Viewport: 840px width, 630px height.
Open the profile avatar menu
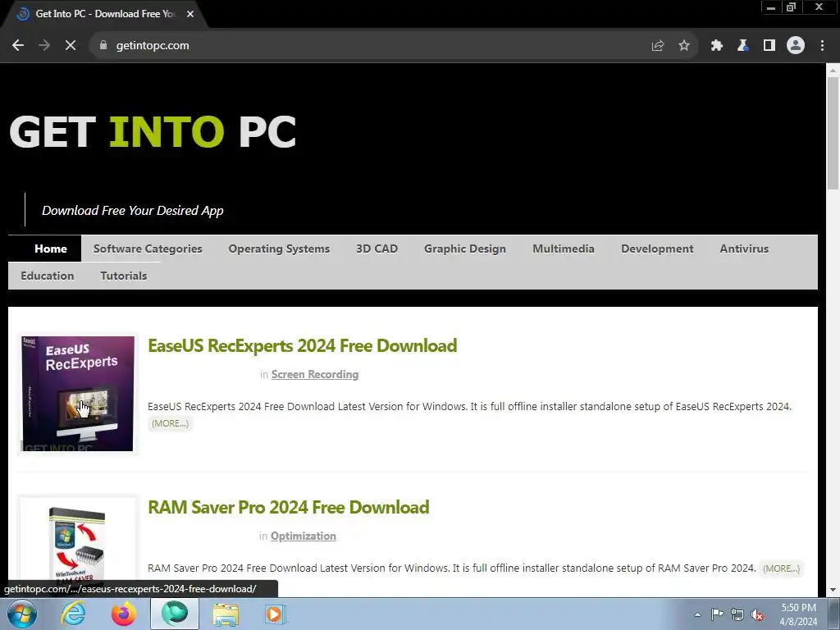(x=795, y=46)
